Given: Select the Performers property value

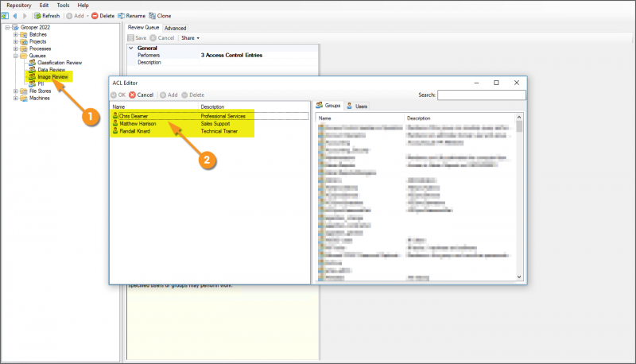Looking at the screenshot, I should 231,55.
